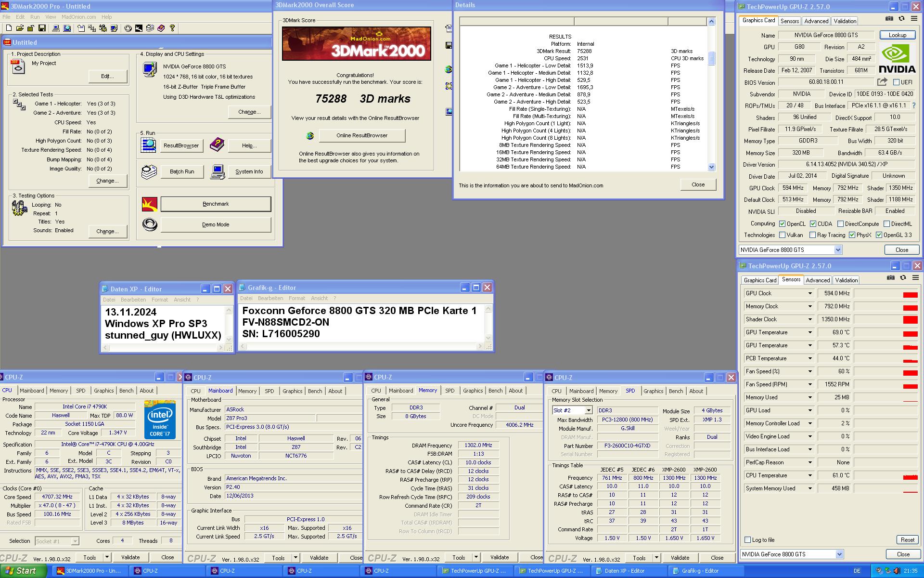The height and width of the screenshot is (578, 924).
Task: Toggle DirectCompute checkbox in GPU-Z
Action: (840, 224)
